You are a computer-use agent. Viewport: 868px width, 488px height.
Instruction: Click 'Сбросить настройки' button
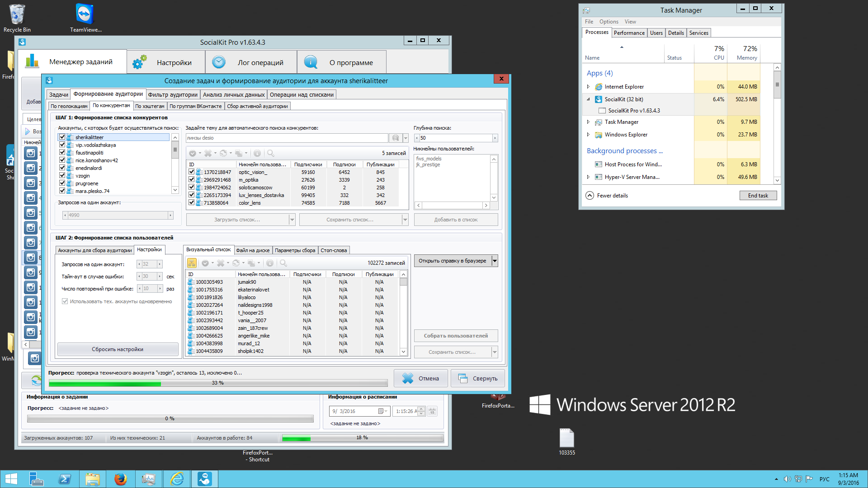tap(118, 349)
